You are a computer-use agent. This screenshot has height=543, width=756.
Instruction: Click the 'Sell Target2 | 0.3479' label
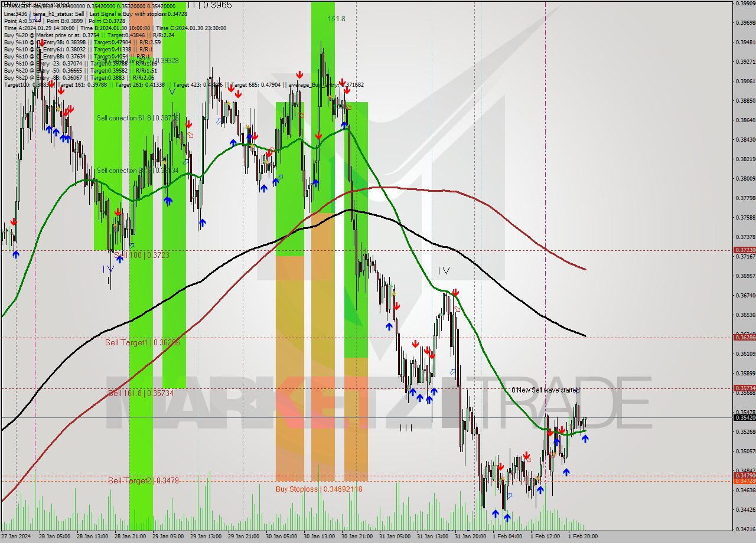tap(144, 480)
